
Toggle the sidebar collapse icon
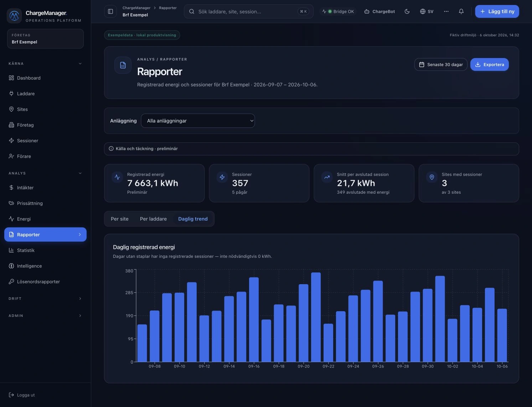(x=110, y=11)
